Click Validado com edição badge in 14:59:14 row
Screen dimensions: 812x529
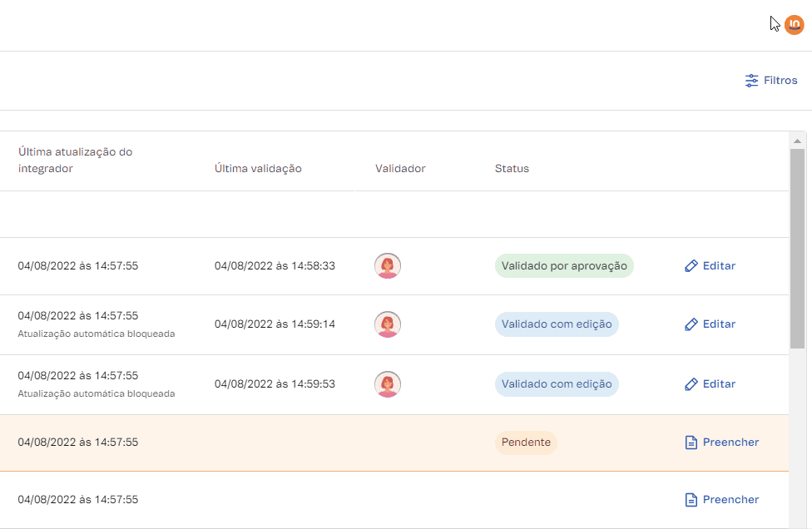(557, 324)
